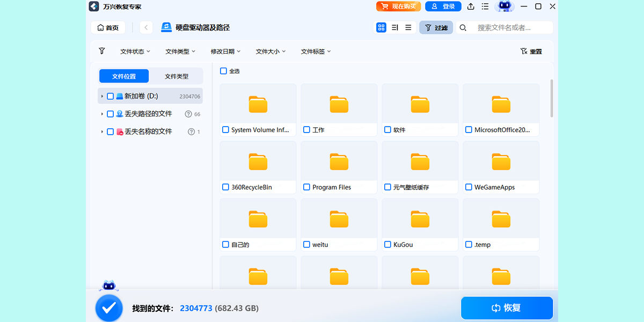
Task: Check the 工作 folder checkbox
Action: 306,129
